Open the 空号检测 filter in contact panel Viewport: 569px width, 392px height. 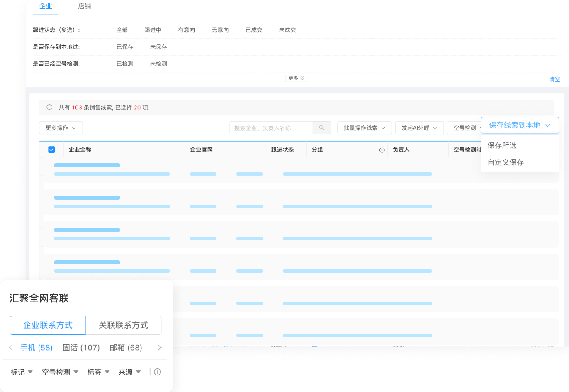point(60,372)
